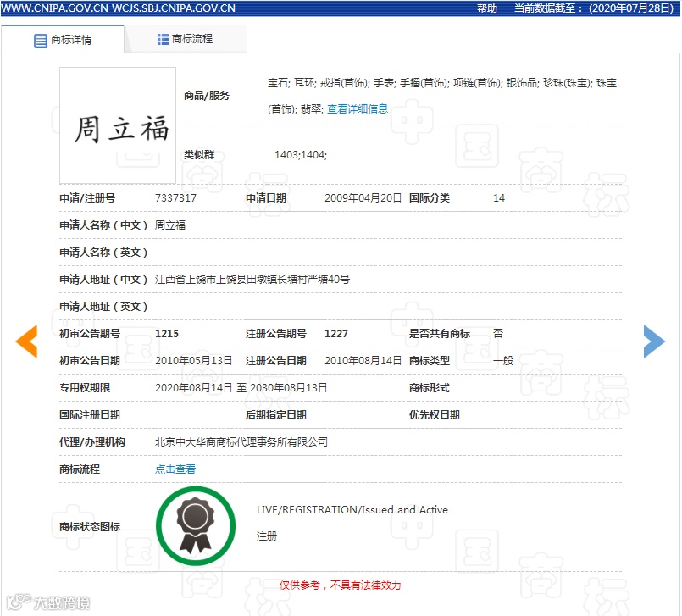Image resolution: width=682 pixels, height=616 pixels.
Task: Select preliminary announcement issue 1215
Action: coord(167,334)
